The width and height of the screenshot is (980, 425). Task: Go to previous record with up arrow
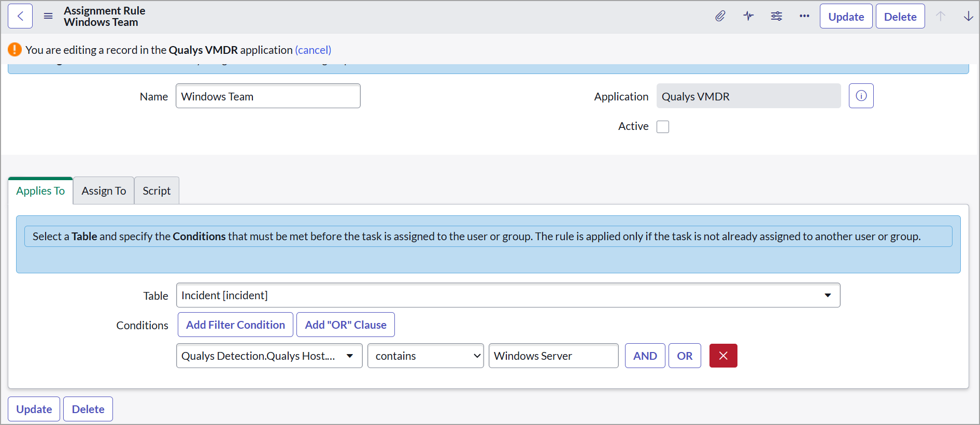pos(941,16)
